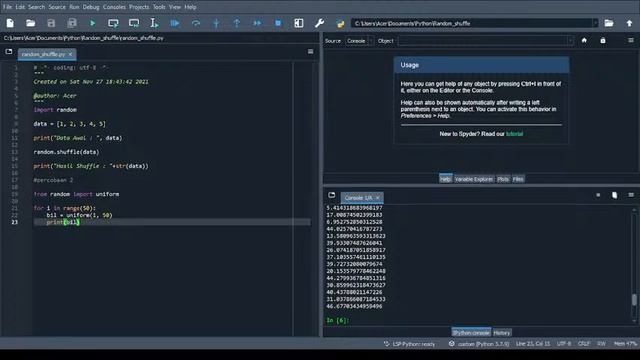Open the Spyder tutorial link
640x360 pixels.
(514, 134)
